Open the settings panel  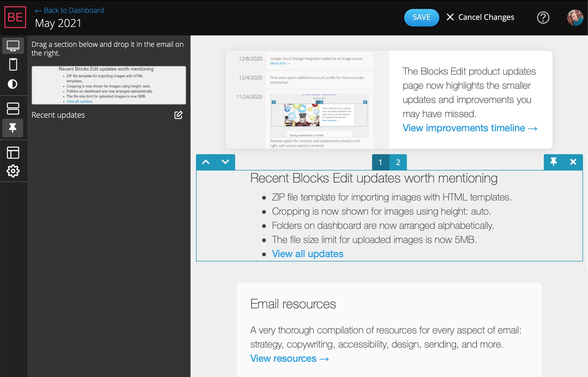coord(13,171)
